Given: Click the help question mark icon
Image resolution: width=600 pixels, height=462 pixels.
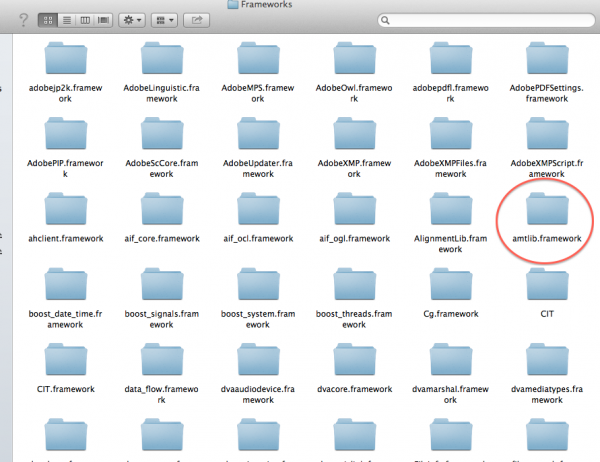Looking at the screenshot, I should pos(23,20).
